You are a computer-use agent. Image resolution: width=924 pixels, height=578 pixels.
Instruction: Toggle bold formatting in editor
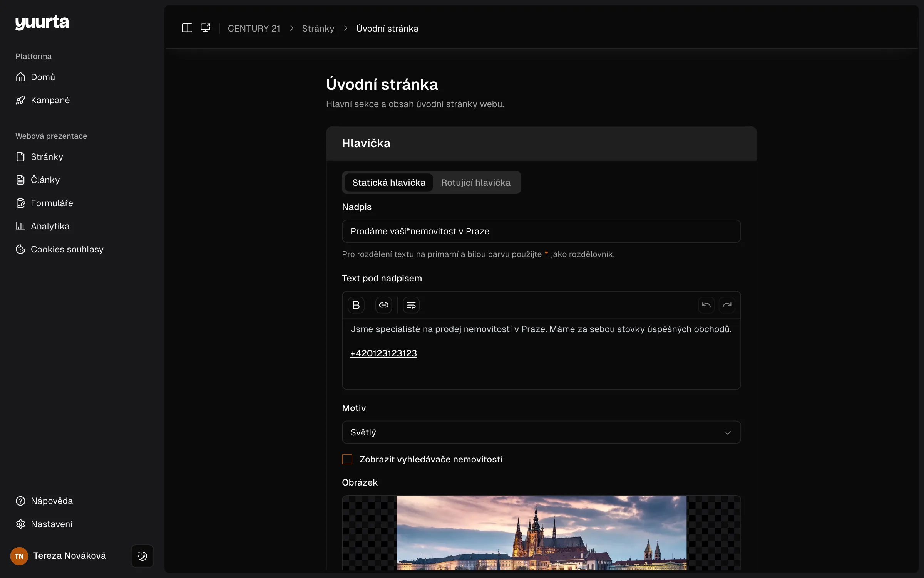point(356,305)
